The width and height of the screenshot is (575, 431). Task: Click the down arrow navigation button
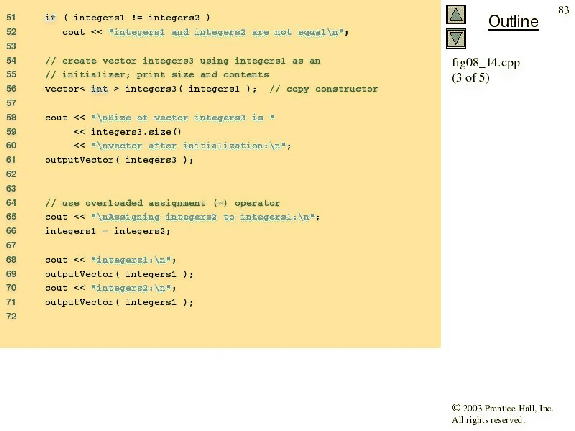456,39
